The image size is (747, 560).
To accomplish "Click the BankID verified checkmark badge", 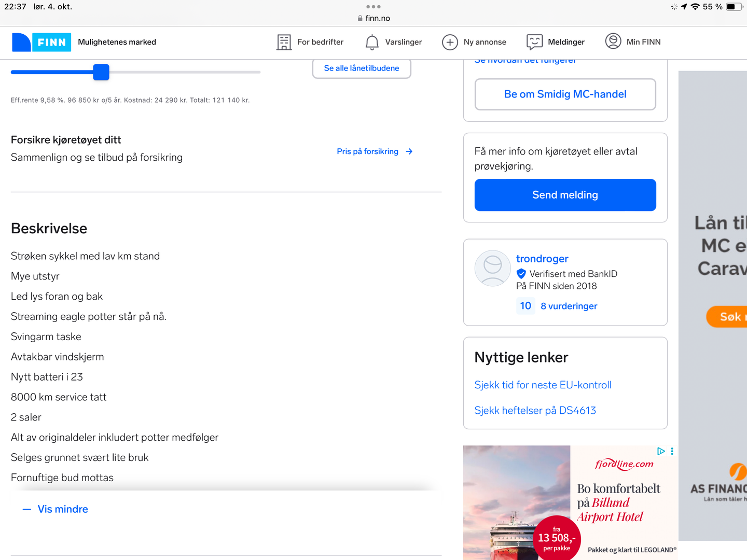I will [521, 274].
